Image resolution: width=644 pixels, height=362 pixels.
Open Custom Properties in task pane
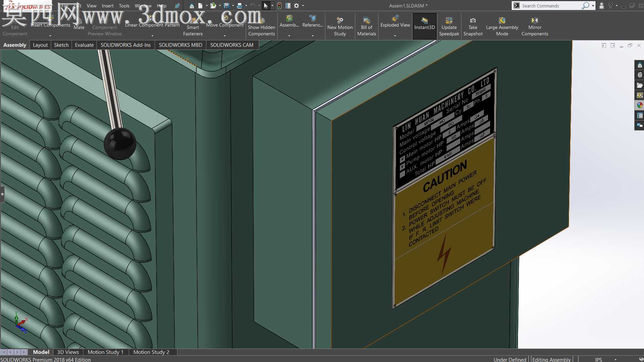639,116
